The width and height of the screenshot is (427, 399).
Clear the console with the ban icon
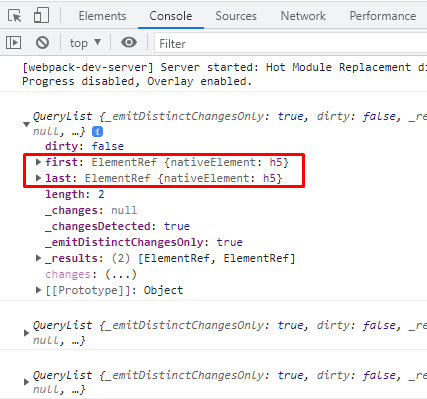tap(42, 43)
